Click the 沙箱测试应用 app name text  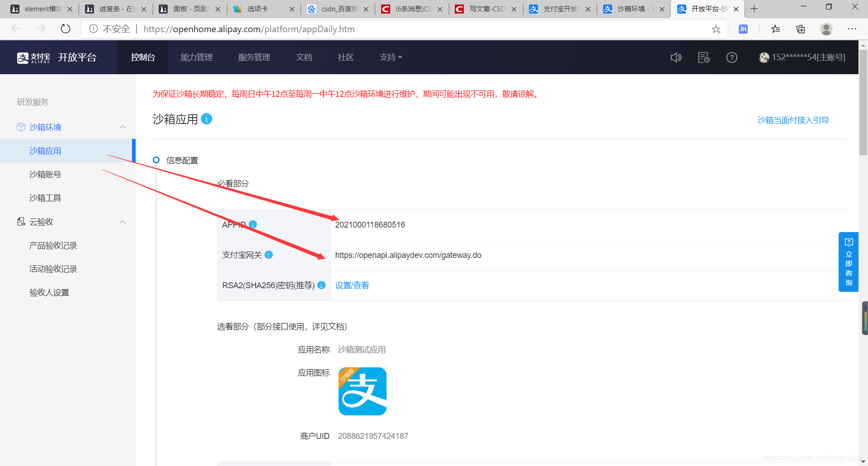[362, 349]
